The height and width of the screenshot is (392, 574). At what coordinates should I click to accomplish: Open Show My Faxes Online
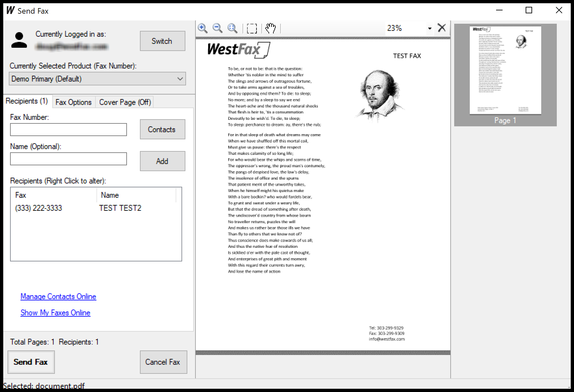tap(55, 312)
